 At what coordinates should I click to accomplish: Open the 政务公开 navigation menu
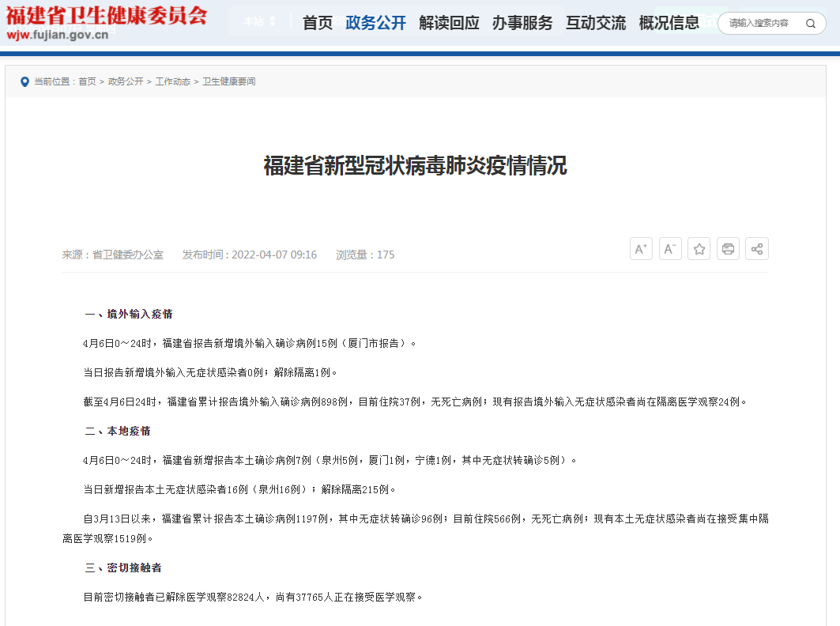(x=376, y=23)
